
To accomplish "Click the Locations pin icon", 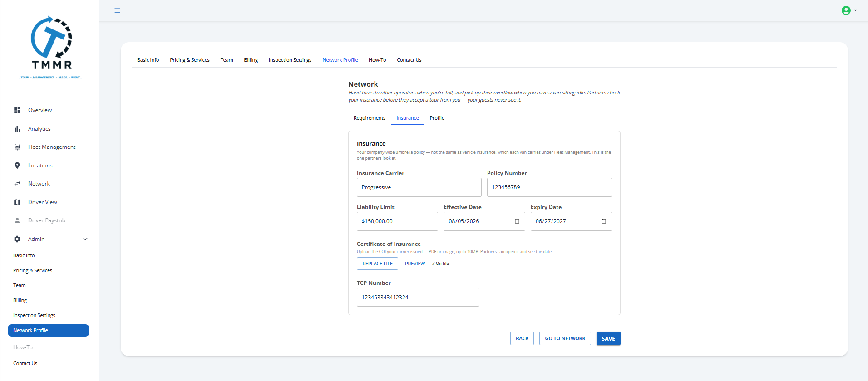I will click(x=17, y=166).
